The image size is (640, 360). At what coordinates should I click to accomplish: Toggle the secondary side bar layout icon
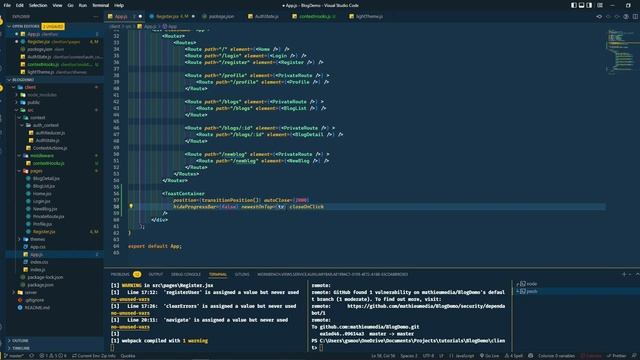click(589, 5)
